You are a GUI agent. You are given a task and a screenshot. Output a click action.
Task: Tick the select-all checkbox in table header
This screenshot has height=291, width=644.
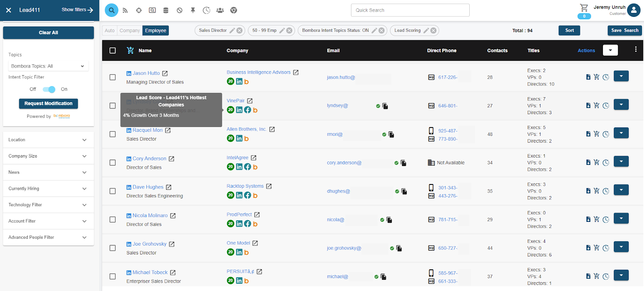(x=113, y=51)
